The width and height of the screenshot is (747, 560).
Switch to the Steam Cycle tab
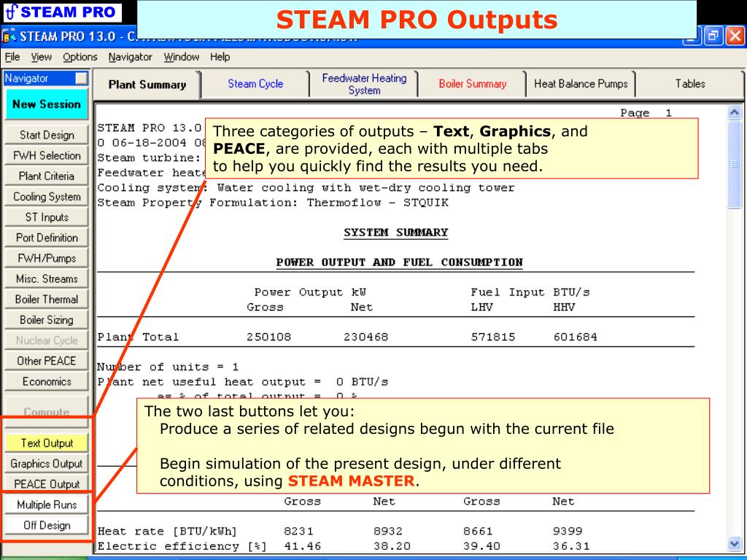(x=255, y=85)
